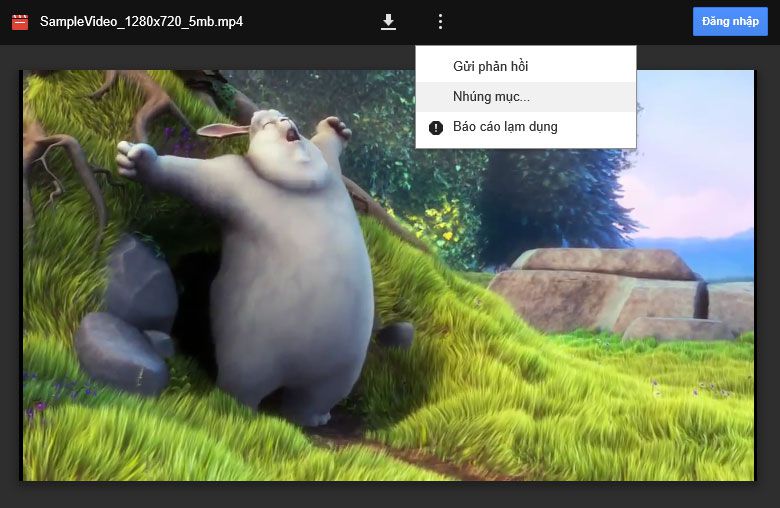Click the exclamation icon beside Báo cáo lạm dụng

[x=436, y=128]
